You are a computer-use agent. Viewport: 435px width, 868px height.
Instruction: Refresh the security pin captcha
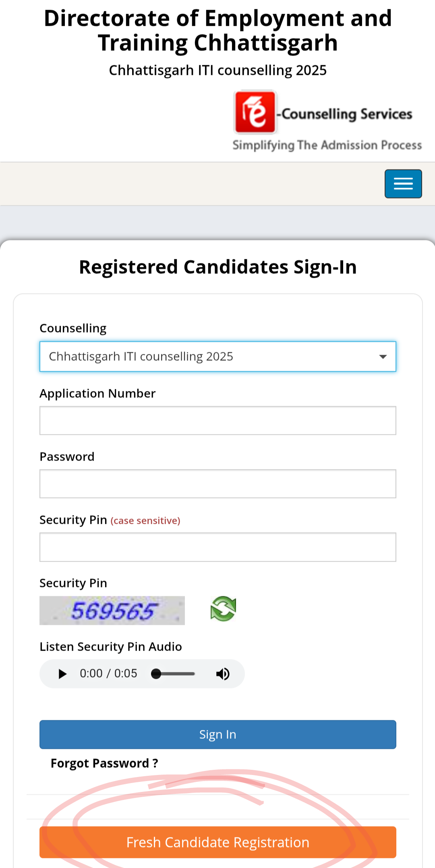tap(223, 609)
